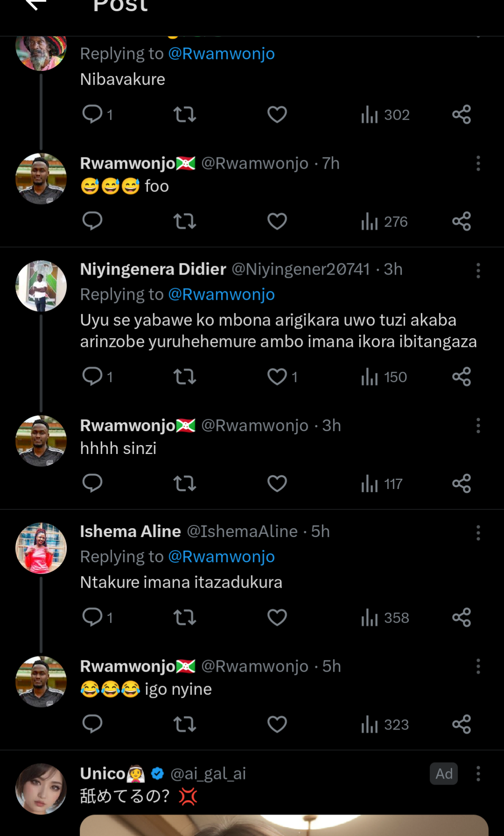Open Niyingenera Didier's profile name
The height and width of the screenshot is (836, 504).
[153, 269]
